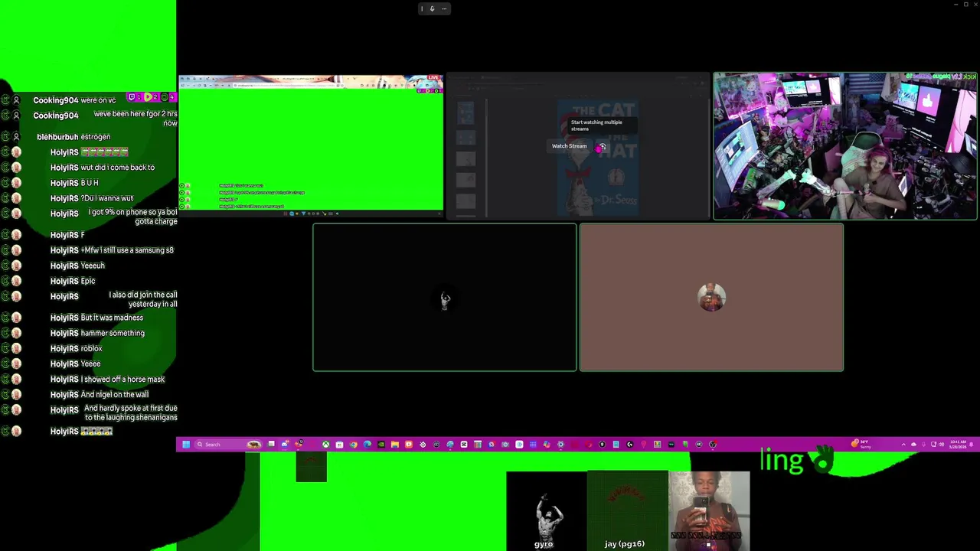Screen dimensions: 980x551
Task: Click the cloud icon in the system tray
Action: tap(913, 445)
